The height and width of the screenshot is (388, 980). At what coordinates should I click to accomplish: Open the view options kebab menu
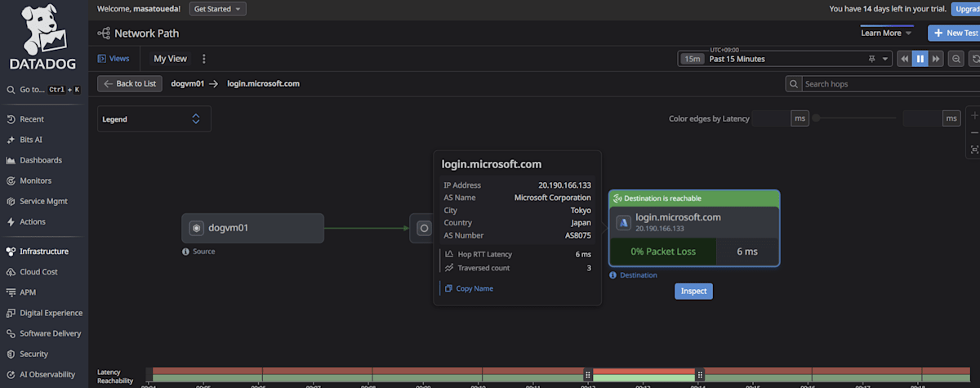point(204,59)
